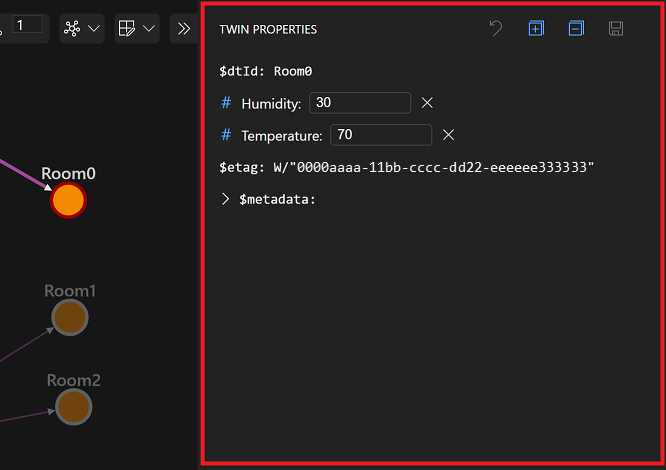Edit the Humidity value field

click(x=360, y=103)
